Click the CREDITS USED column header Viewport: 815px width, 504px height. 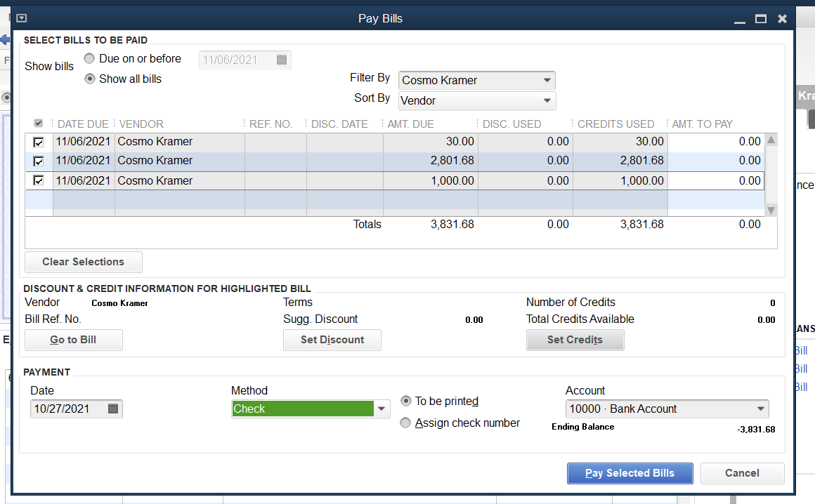coord(616,124)
